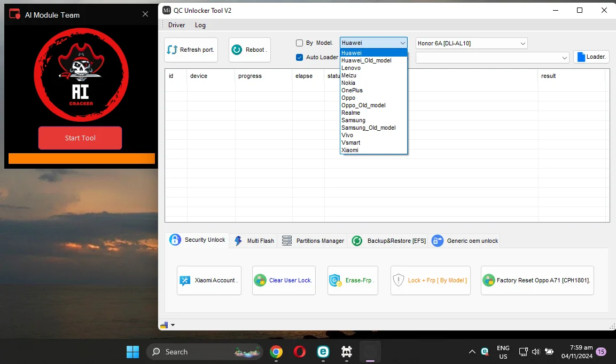Select Nokia in the brand list
The image size is (616, 364).
click(x=373, y=83)
